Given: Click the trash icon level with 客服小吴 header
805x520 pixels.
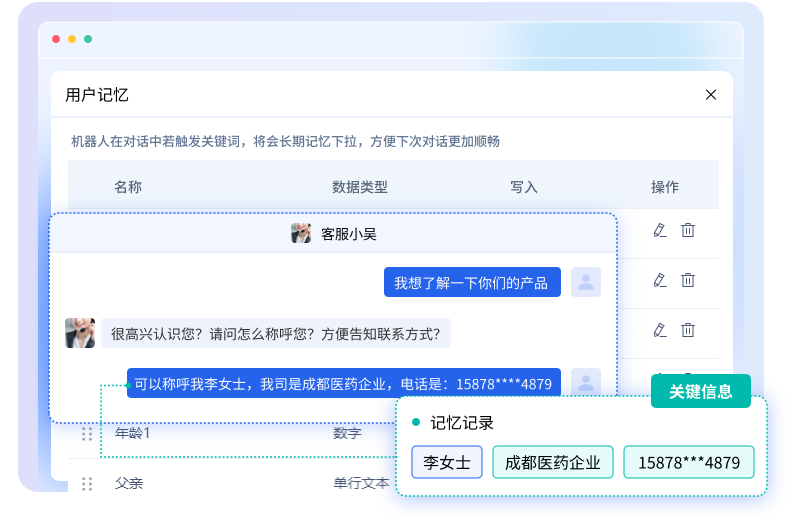Looking at the screenshot, I should (x=688, y=230).
